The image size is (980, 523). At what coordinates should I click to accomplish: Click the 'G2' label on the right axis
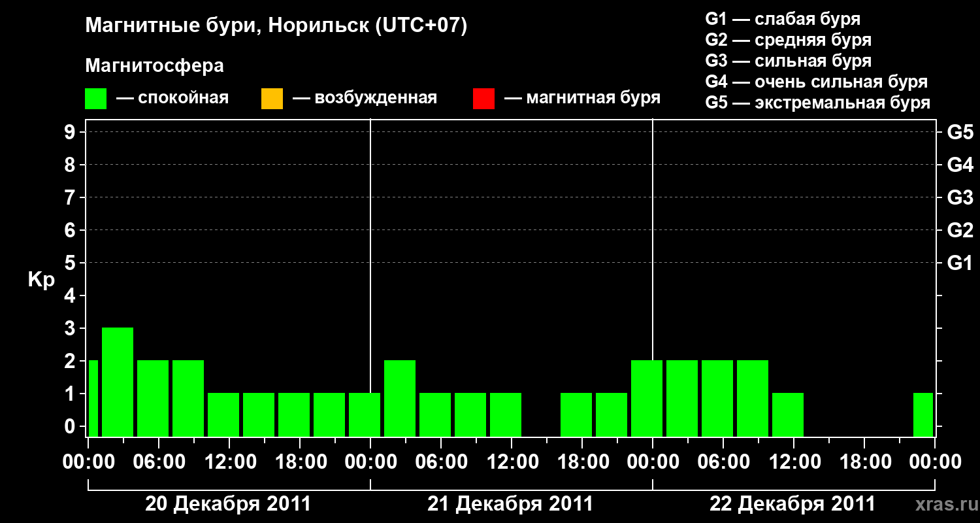click(960, 230)
